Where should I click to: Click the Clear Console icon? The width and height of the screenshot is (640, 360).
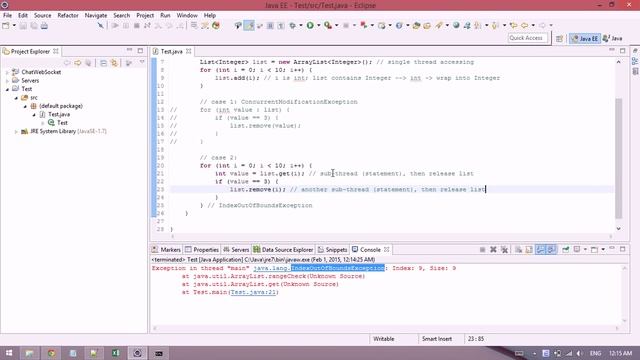(518, 249)
